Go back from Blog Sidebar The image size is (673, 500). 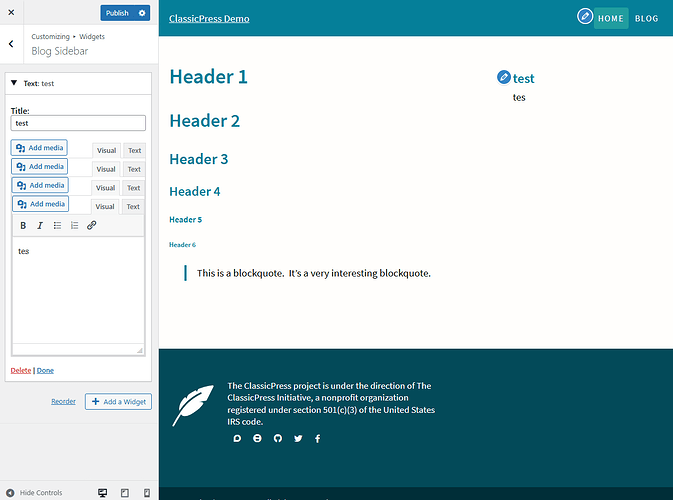(x=10, y=44)
